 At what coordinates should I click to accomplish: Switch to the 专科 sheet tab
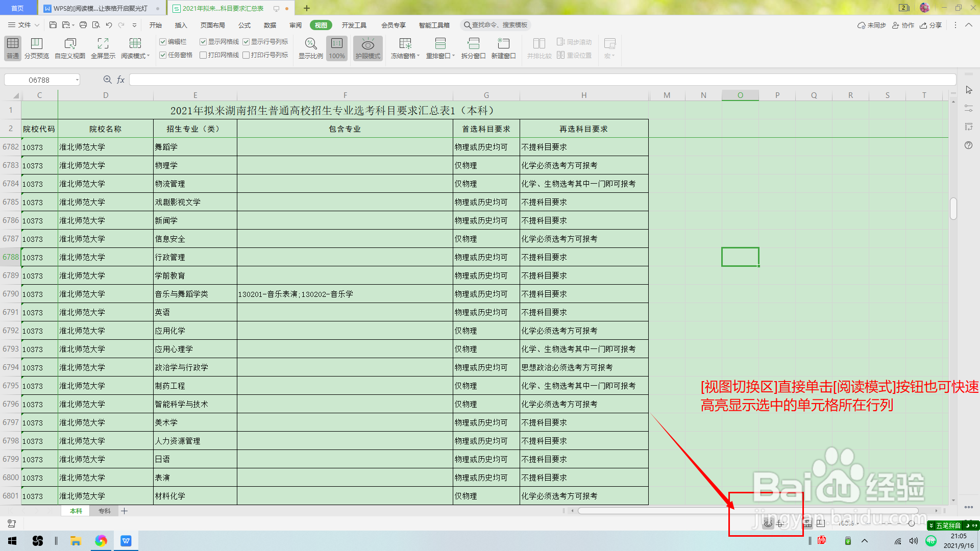[105, 511]
